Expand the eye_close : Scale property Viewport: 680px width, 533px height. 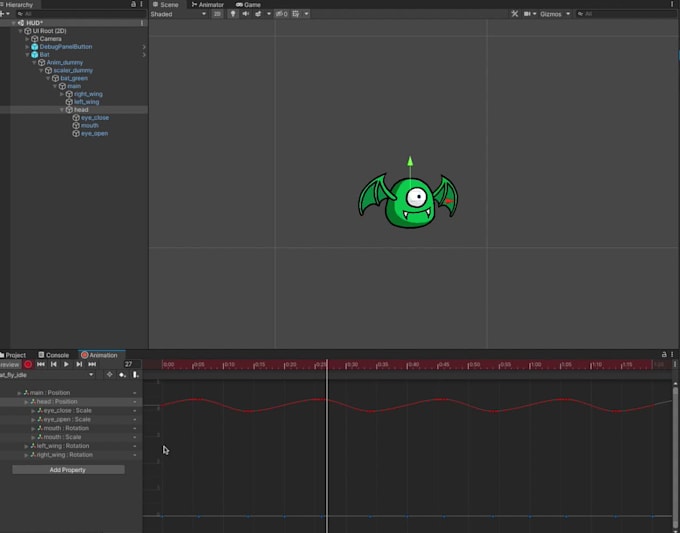[33, 411]
